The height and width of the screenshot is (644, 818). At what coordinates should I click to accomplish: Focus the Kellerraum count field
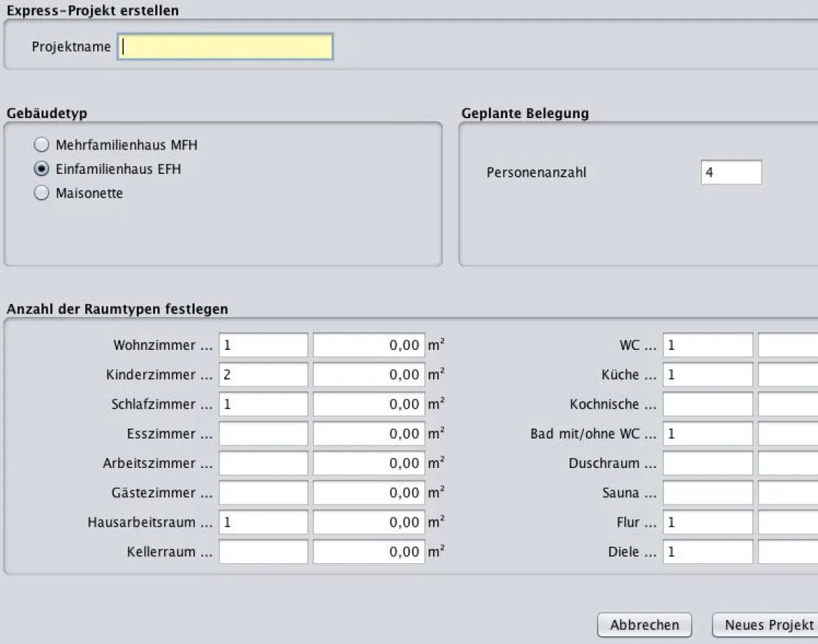(263, 552)
